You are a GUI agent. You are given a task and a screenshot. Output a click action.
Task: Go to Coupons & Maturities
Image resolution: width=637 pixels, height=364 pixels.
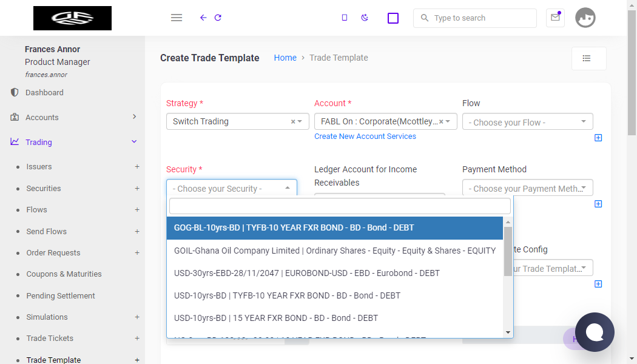point(64,274)
